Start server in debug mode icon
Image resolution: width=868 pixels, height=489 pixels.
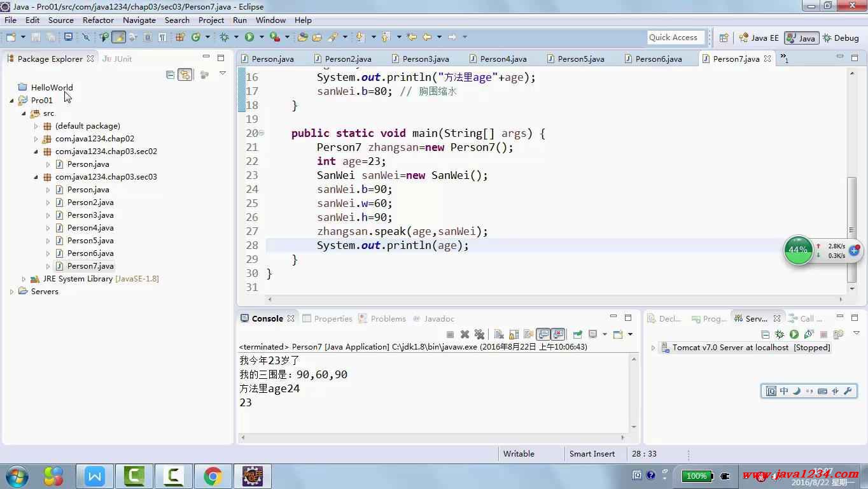tap(779, 334)
